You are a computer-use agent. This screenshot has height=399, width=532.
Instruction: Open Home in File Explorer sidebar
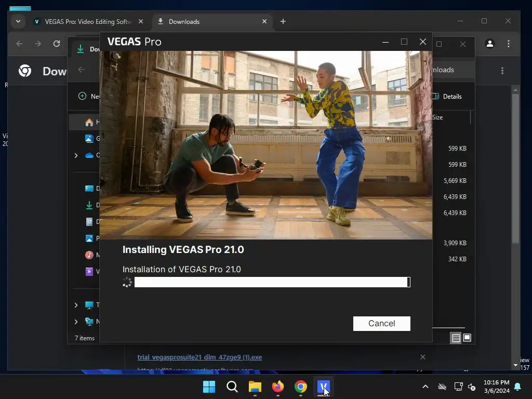click(89, 122)
